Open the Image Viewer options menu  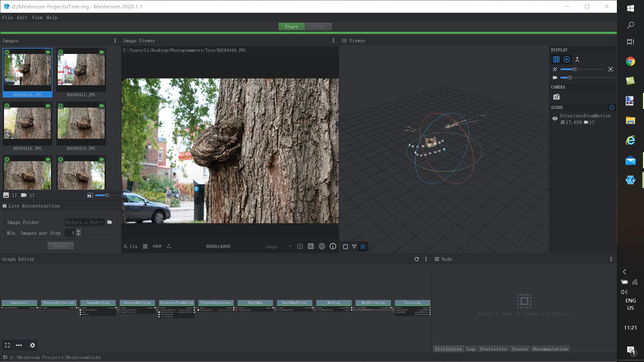click(333, 41)
